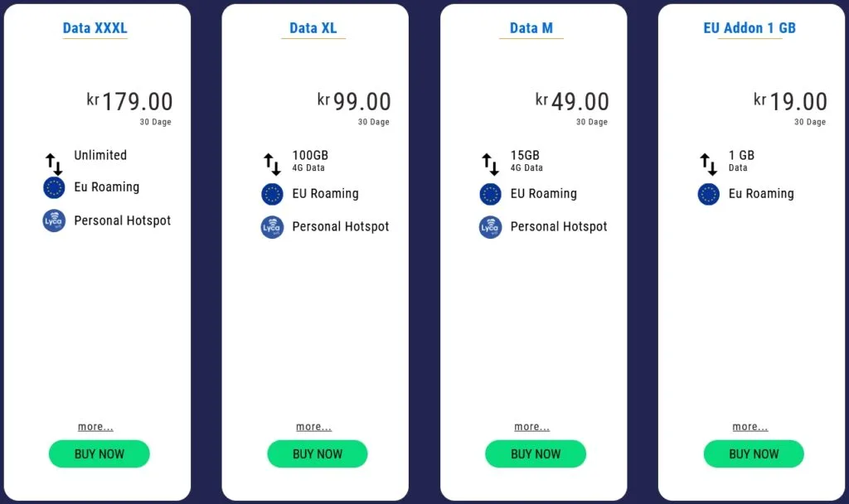Click the data arrows icon beside 100GB
The width and height of the screenshot is (849, 504).
click(x=272, y=164)
